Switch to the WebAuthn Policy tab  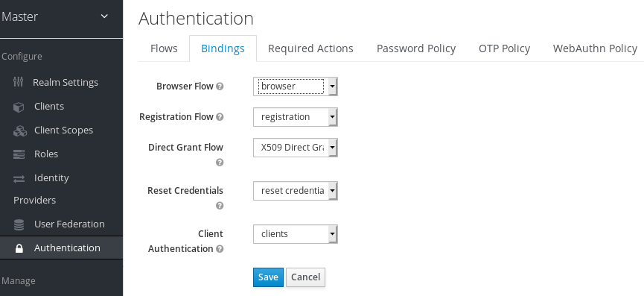point(595,48)
